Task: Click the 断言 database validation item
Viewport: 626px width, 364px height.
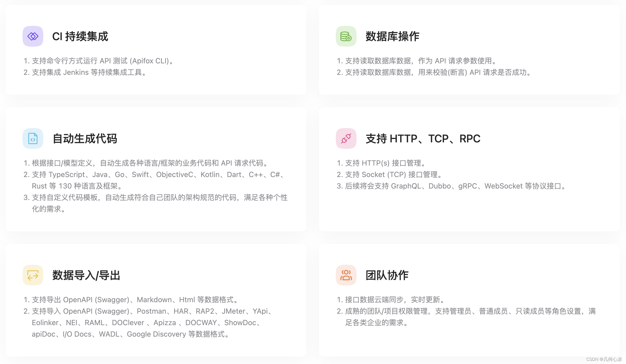Action: click(x=434, y=72)
